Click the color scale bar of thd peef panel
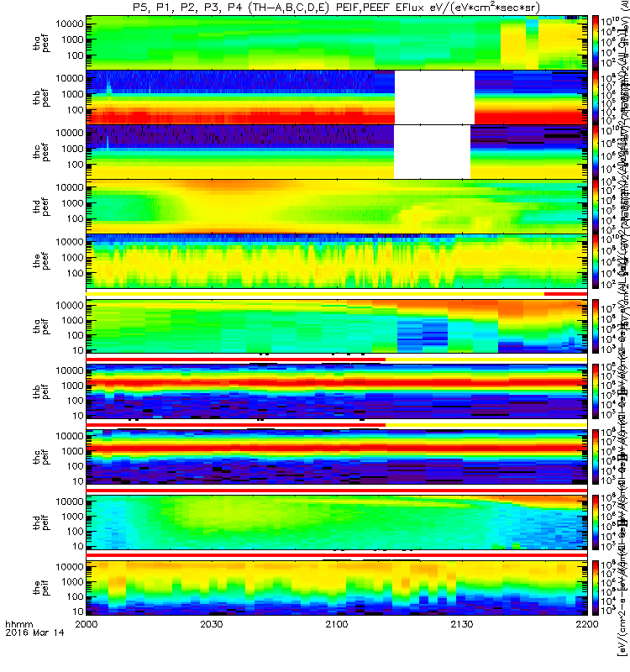630x672 pixels. click(596, 206)
